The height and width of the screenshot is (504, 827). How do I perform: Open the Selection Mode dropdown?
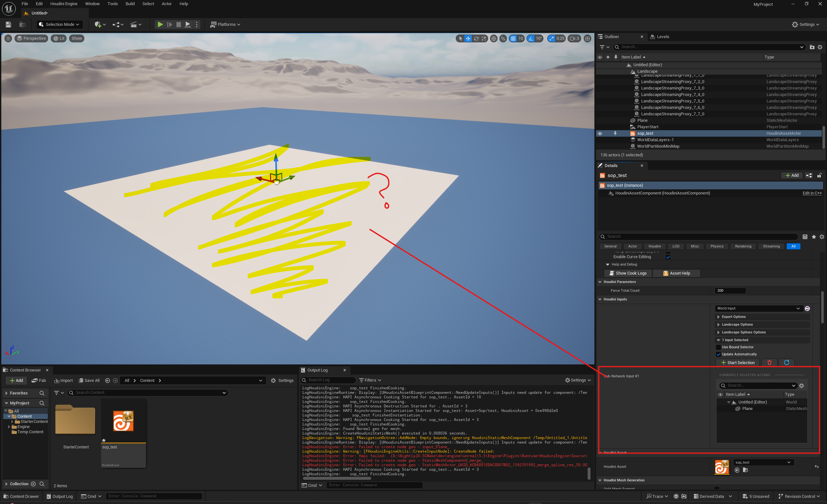click(59, 25)
